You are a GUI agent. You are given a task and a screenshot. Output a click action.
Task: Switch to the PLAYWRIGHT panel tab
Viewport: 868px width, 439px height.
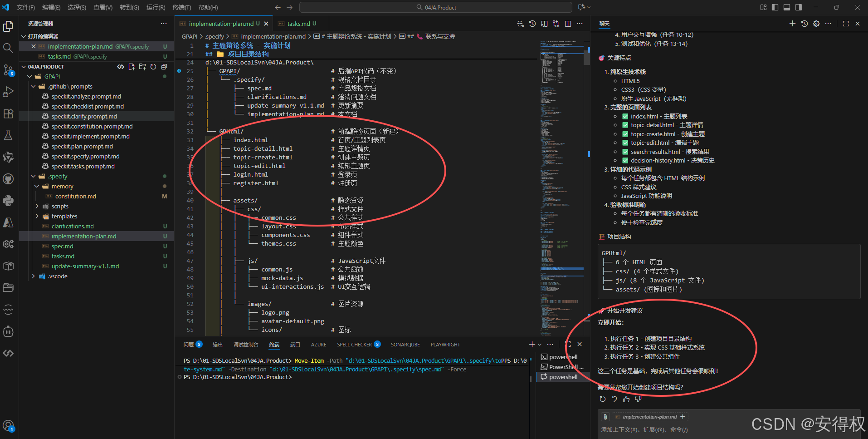point(445,345)
